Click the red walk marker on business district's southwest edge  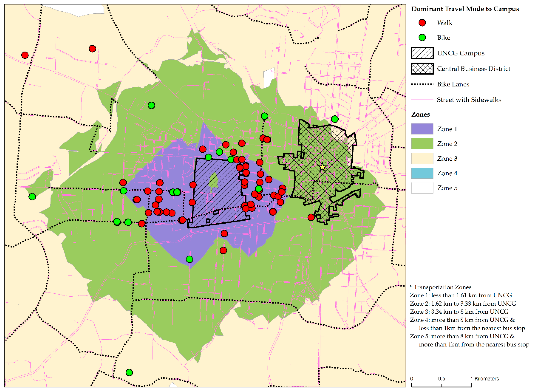pyautogui.click(x=311, y=217)
